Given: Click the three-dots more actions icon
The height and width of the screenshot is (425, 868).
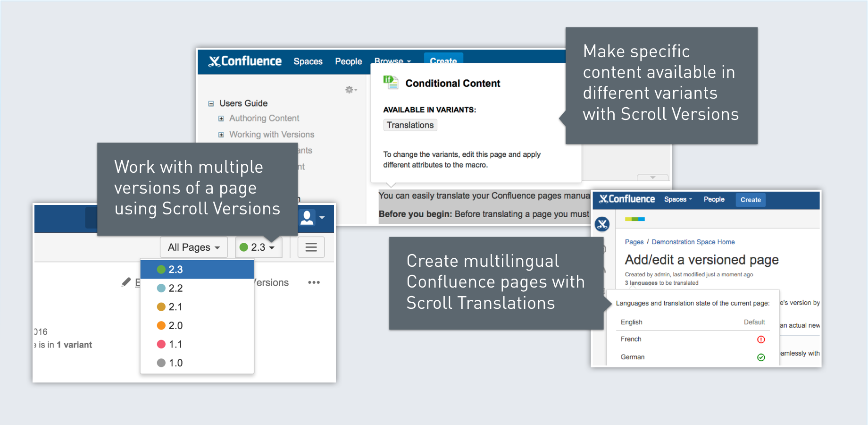Looking at the screenshot, I should click(x=314, y=282).
